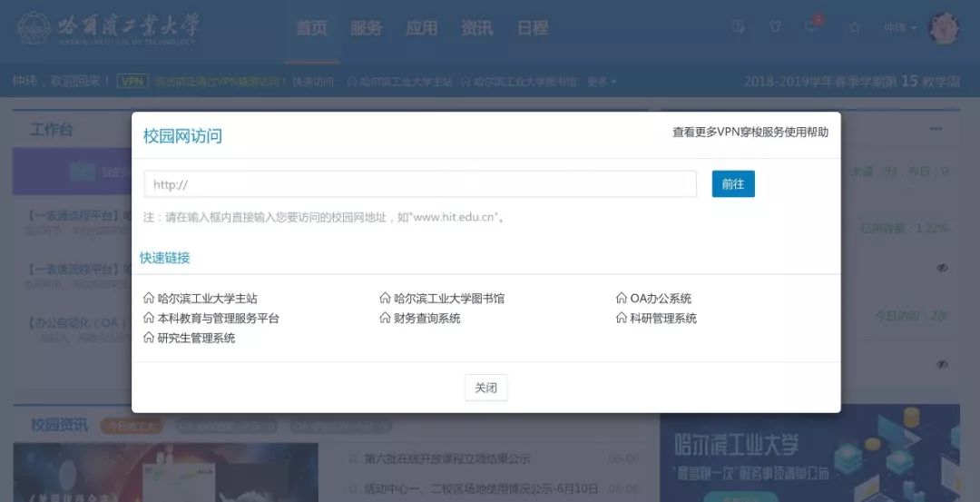Open 研究生管理系统 quick link
The image size is (980, 502).
pos(196,339)
